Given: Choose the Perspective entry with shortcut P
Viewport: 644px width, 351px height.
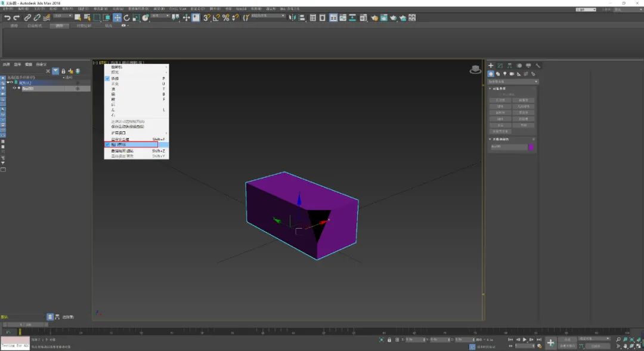Looking at the screenshot, I should click(137, 78).
